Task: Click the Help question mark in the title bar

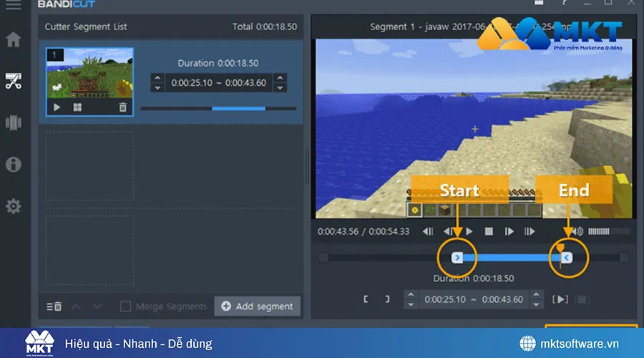Action: (564, 2)
